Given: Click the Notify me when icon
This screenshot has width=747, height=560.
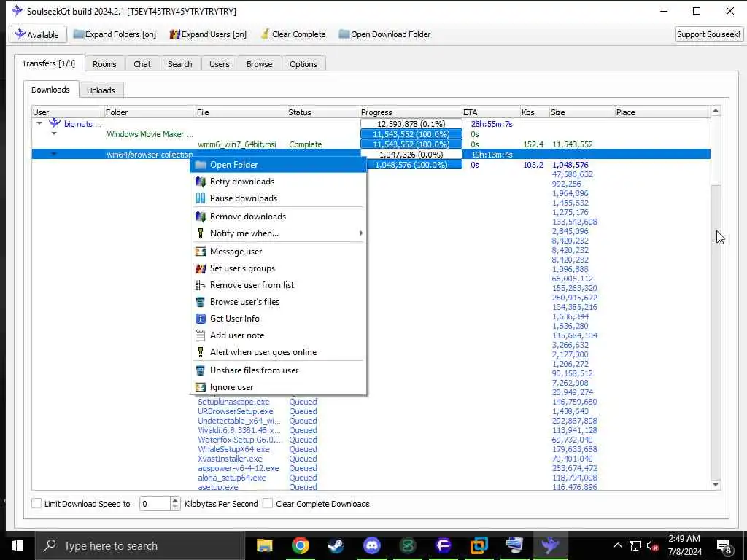Looking at the screenshot, I should point(201,233).
